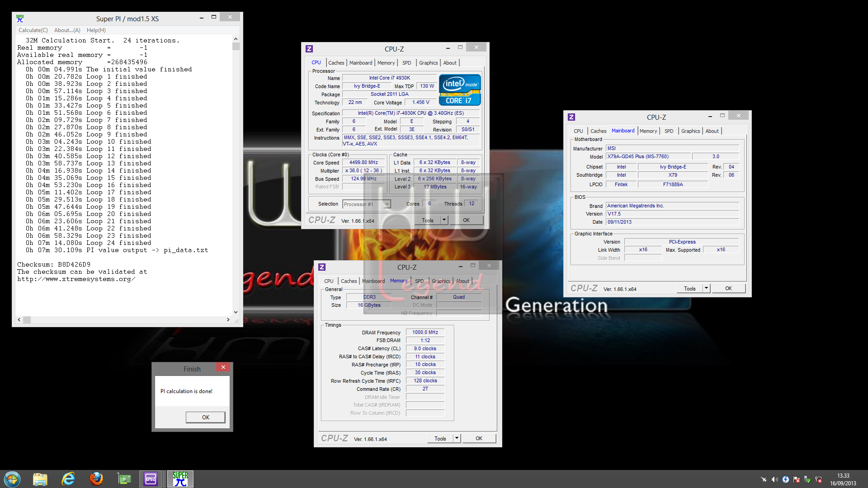This screenshot has width=868, height=488.
Task: Select Caches tab in Mainboard CPU-Z window
Action: pos(598,131)
